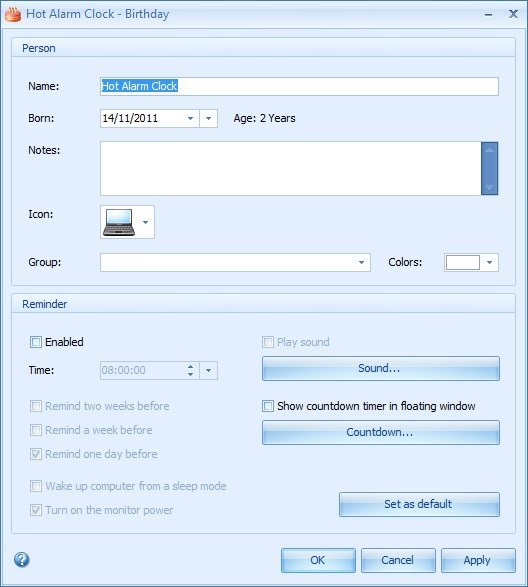Image resolution: width=528 pixels, height=587 pixels.
Task: Toggle Turn on the monitor power
Action: (36, 510)
